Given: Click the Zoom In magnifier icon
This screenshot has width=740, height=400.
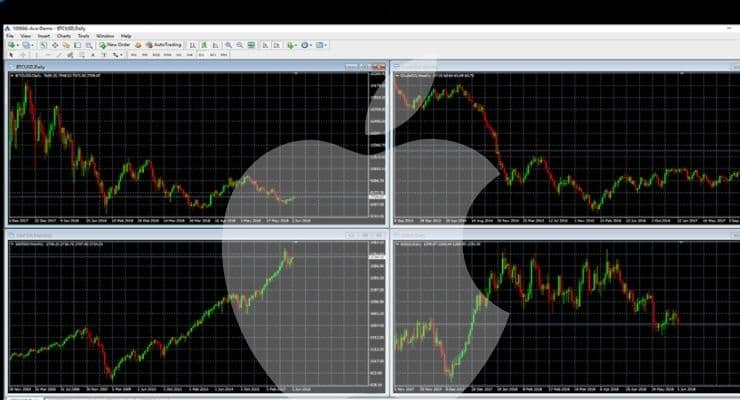Looking at the screenshot, I should 228,45.
